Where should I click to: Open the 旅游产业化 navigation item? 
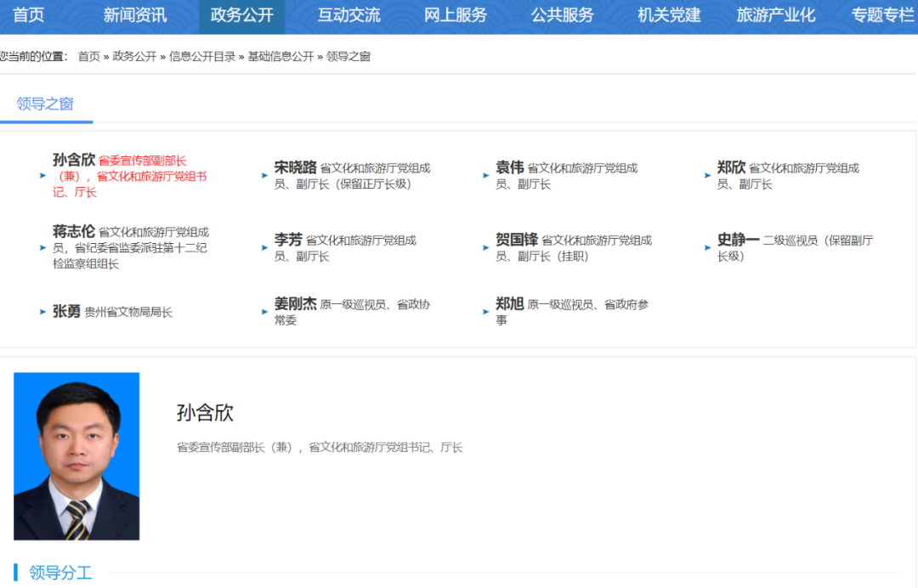(776, 14)
